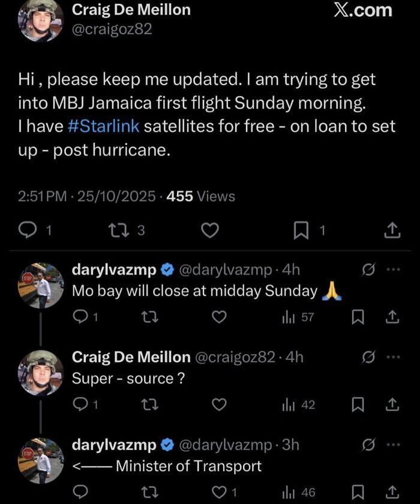
Task: Open more options on "Super - source ?" reply
Action: click(392, 358)
